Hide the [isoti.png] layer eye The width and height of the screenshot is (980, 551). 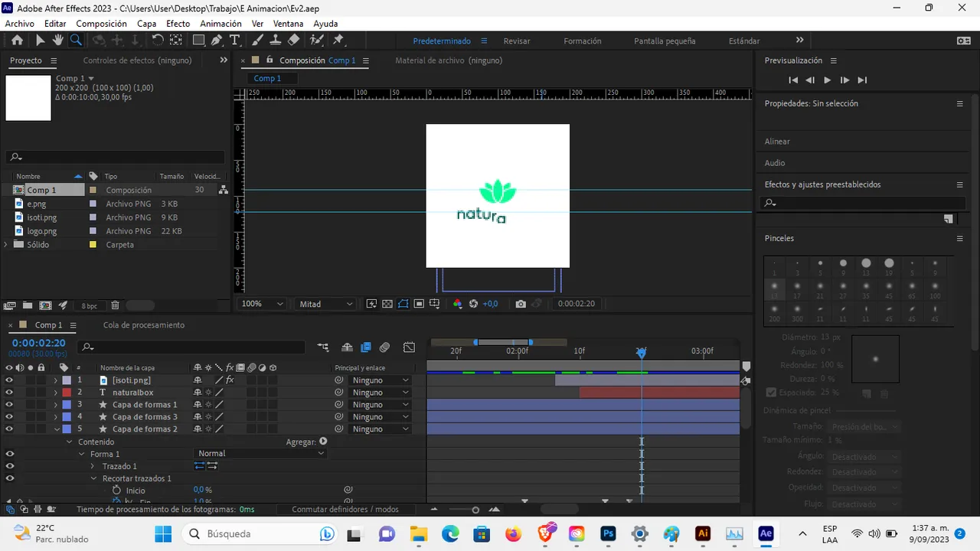[x=9, y=380]
